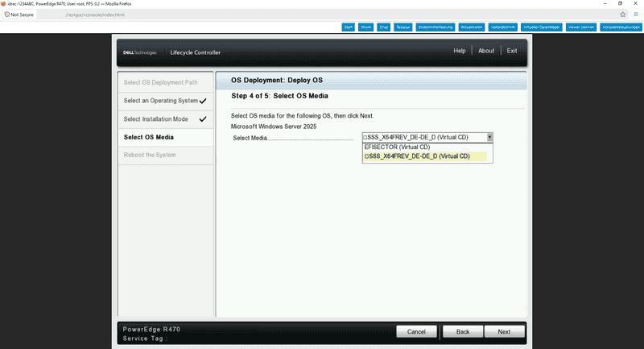Viewport: 644px width, 349px height.
Task: Click the OS Deployment: Deploy OS title
Action: click(x=277, y=80)
